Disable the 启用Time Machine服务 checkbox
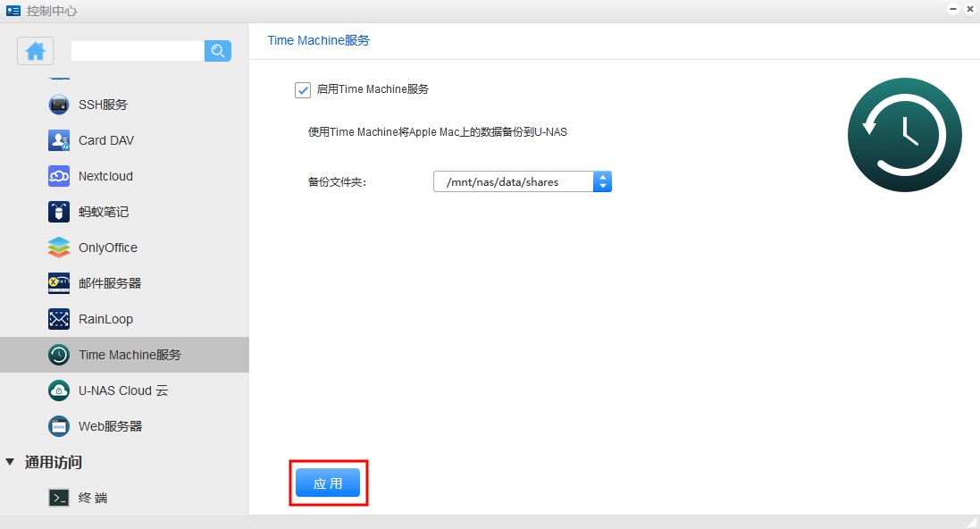Screen dimensions: 980x529 coord(303,89)
